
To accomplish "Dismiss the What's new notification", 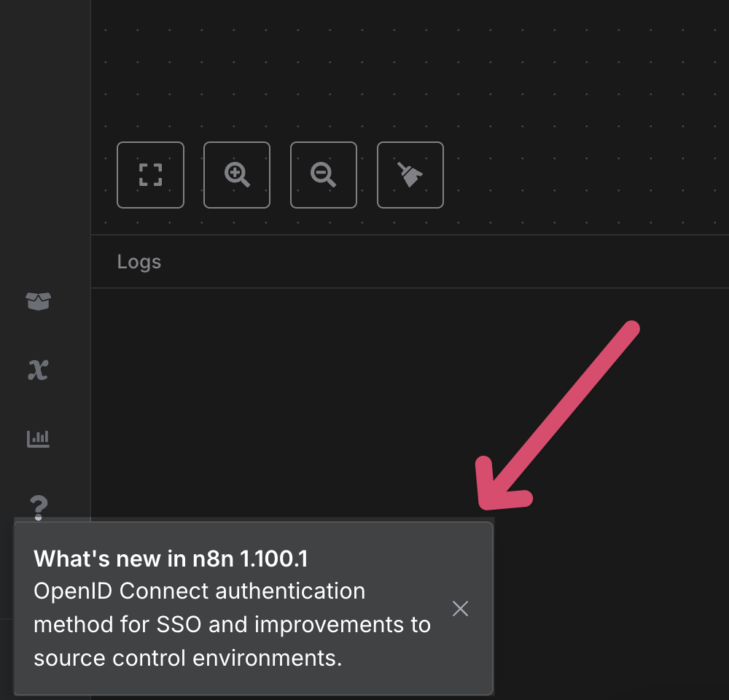I will pyautogui.click(x=460, y=608).
